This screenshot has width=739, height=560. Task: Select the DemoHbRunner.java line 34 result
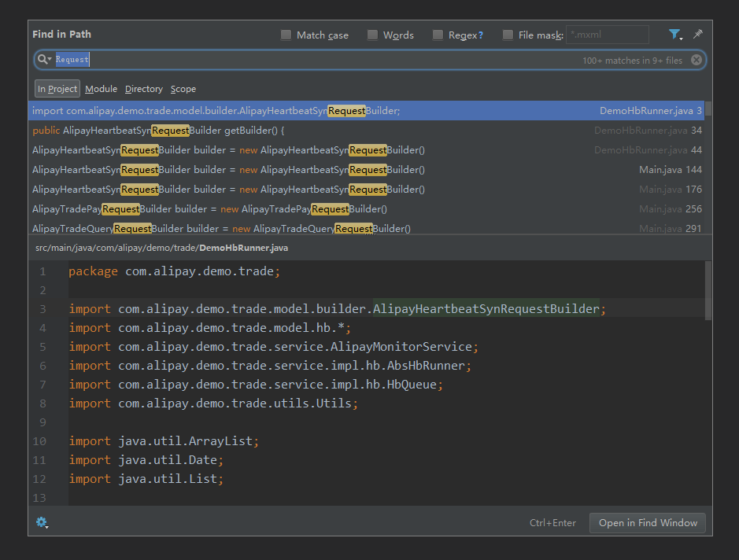pyautogui.click(x=366, y=131)
